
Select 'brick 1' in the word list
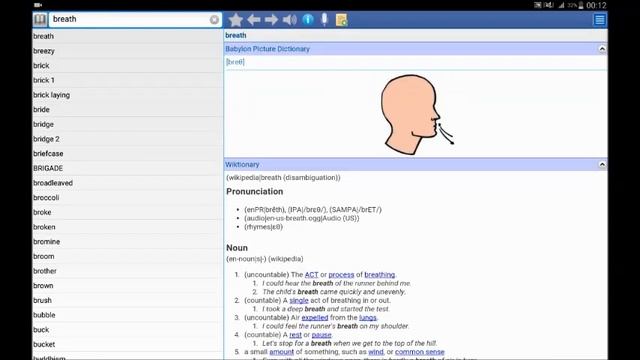point(127,80)
